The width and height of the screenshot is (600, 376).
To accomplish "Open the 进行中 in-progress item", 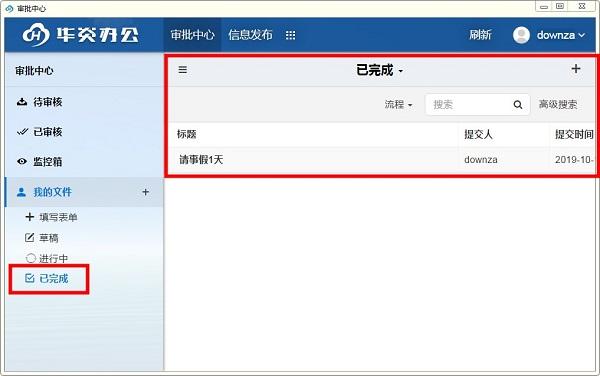I will point(54,259).
